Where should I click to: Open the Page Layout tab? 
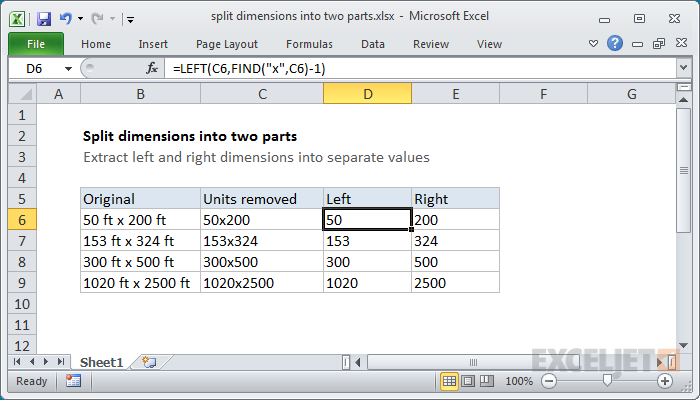tap(227, 44)
